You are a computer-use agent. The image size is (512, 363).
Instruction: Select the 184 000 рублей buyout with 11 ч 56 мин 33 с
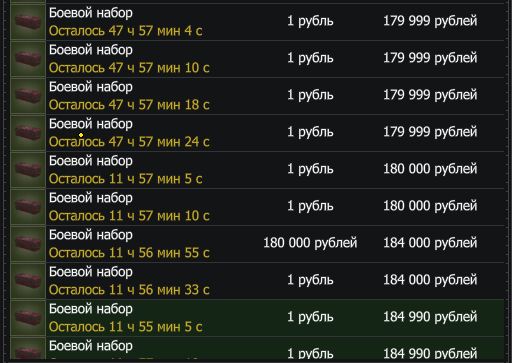click(430, 280)
